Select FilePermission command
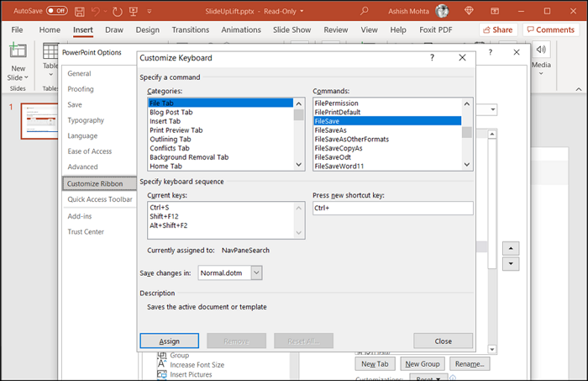Viewport: 588px width, 381px height. click(x=387, y=103)
